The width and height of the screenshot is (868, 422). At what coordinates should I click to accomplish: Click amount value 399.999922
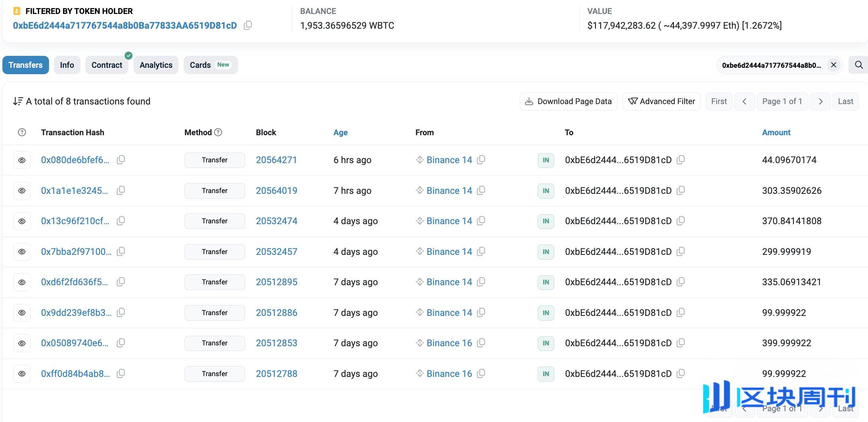[x=786, y=343]
